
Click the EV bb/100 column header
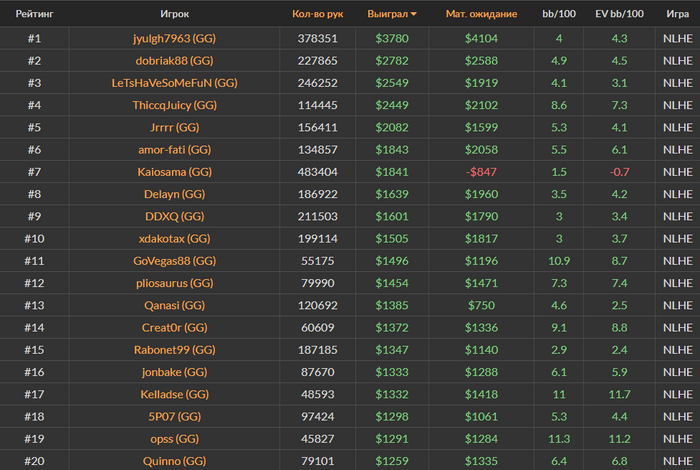(619, 14)
